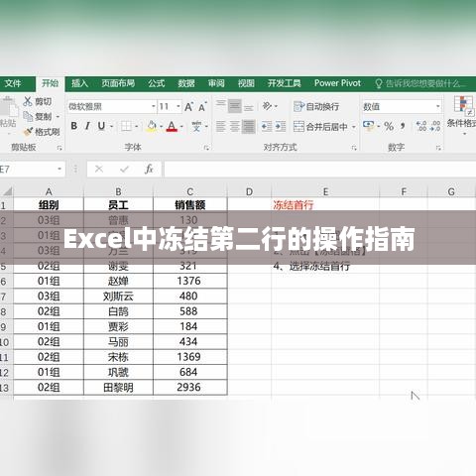
Task: Open the Power Pivot tab
Action: tap(337, 83)
